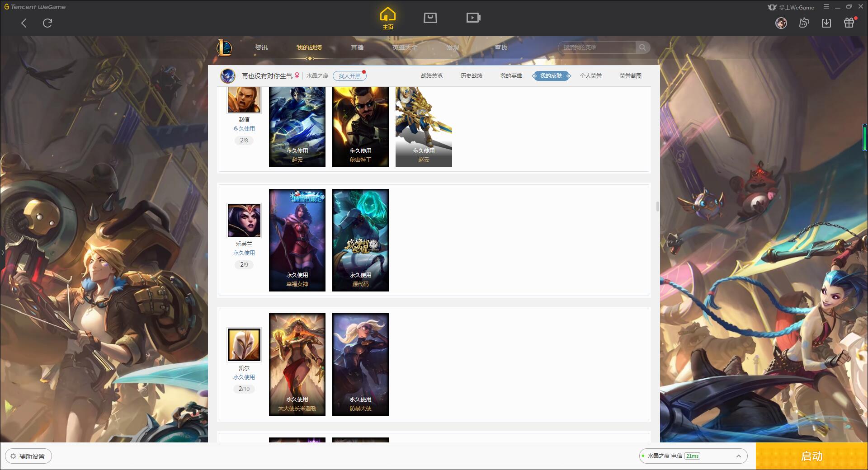Click the refresh page icon
868x470 pixels.
47,23
